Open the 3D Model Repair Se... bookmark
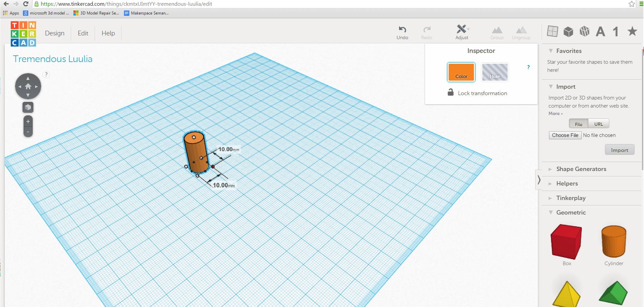 point(96,13)
